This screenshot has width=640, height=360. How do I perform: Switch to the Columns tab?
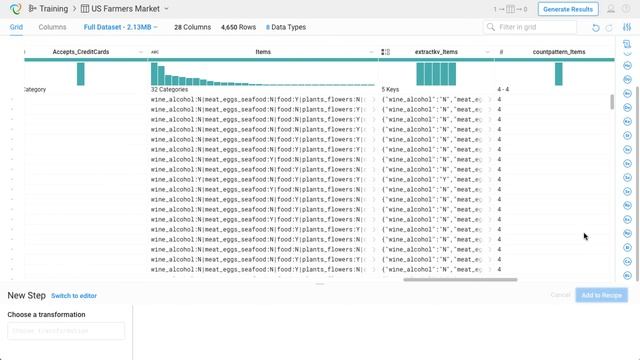point(52,27)
